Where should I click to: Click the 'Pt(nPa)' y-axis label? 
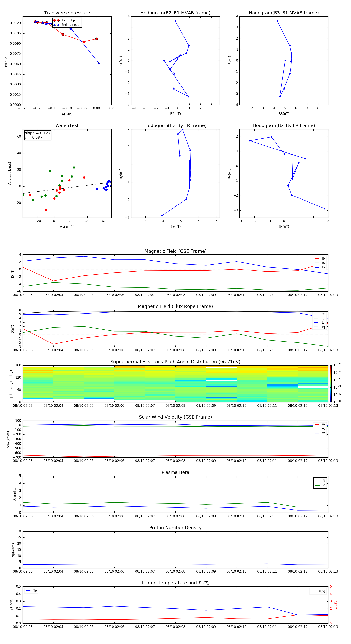pyautogui.click(x=6, y=61)
